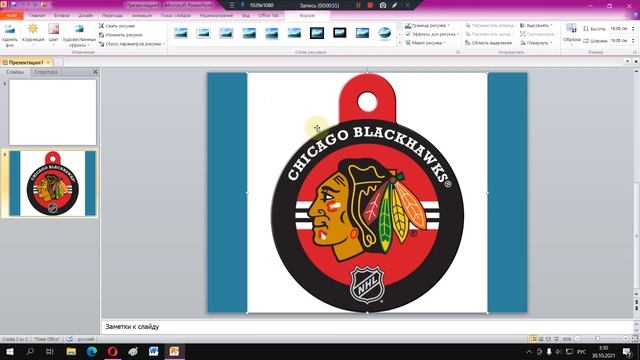Click Change Picture (Изменить рисунок)
640x360 pixels.
[120, 35]
